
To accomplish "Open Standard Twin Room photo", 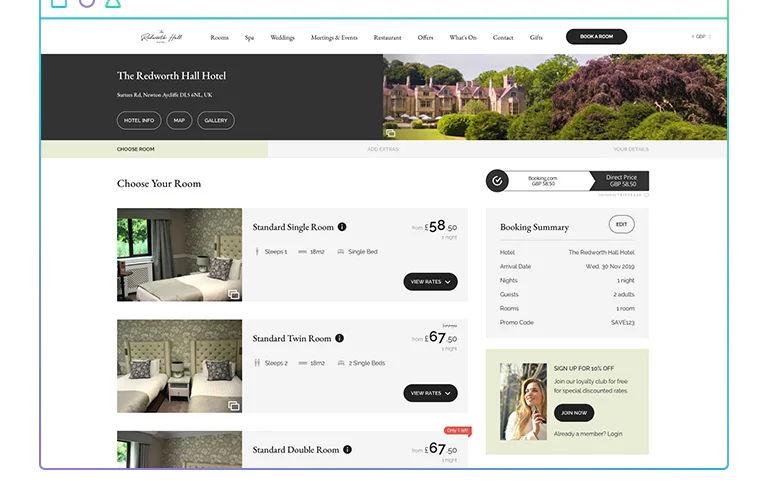I will pyautogui.click(x=179, y=366).
